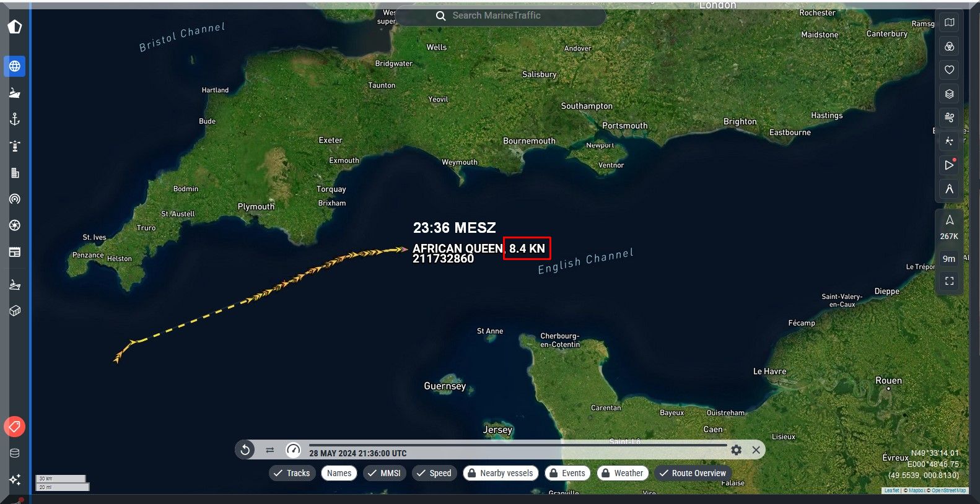
Task: Select the locked Nearby vessels option
Action: pos(500,473)
